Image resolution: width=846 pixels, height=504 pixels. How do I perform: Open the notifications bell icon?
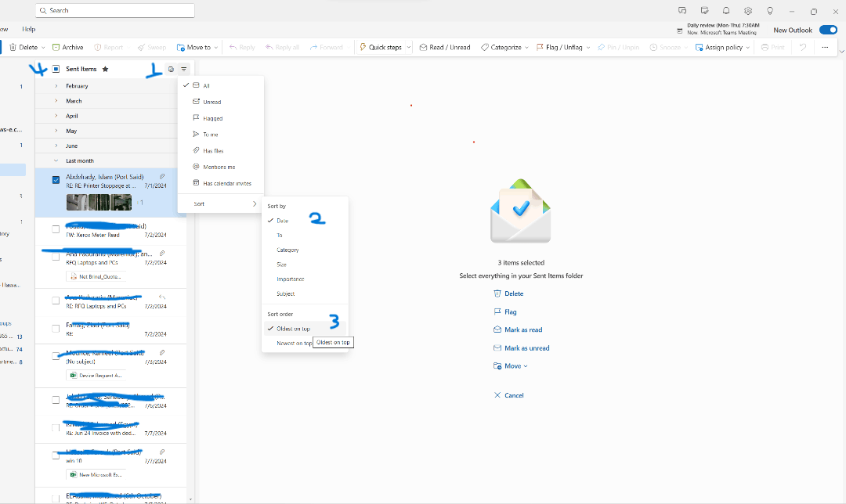pyautogui.click(x=726, y=10)
